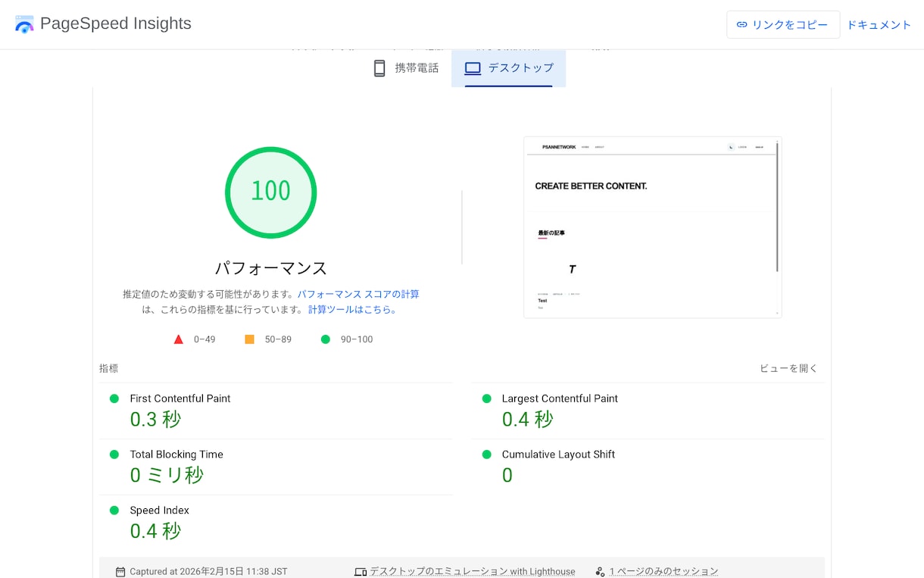This screenshot has width=924, height=578.
Task: Click the green dot beside Speed Index
Action: (114, 511)
